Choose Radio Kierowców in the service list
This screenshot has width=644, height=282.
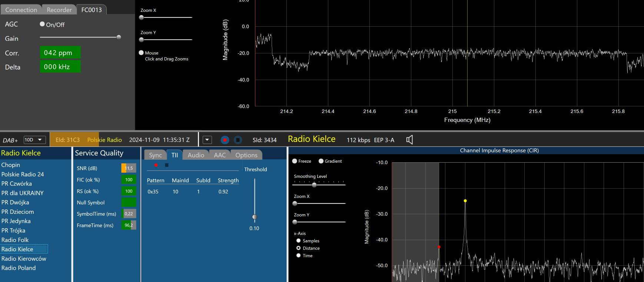pyautogui.click(x=24, y=259)
